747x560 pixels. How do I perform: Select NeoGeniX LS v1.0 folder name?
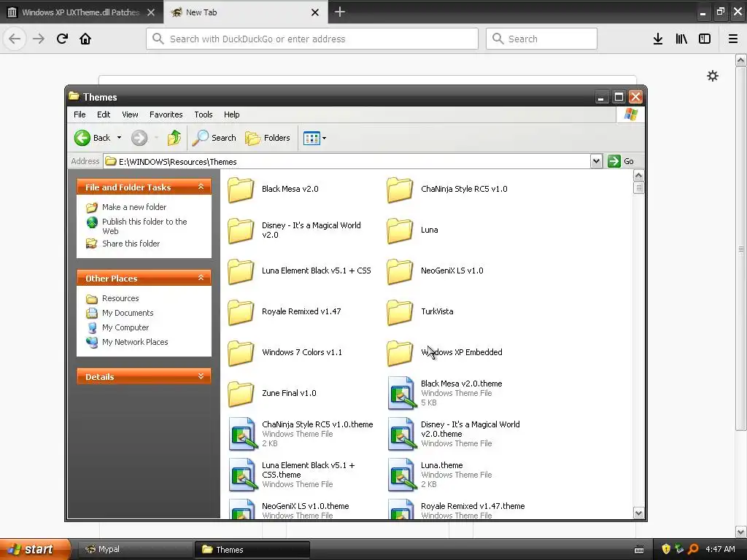click(452, 271)
